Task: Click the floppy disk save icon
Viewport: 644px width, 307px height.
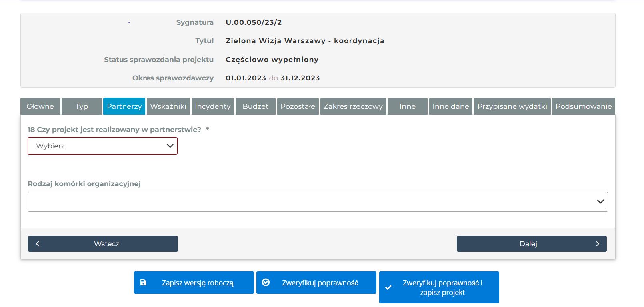Action: point(143,283)
